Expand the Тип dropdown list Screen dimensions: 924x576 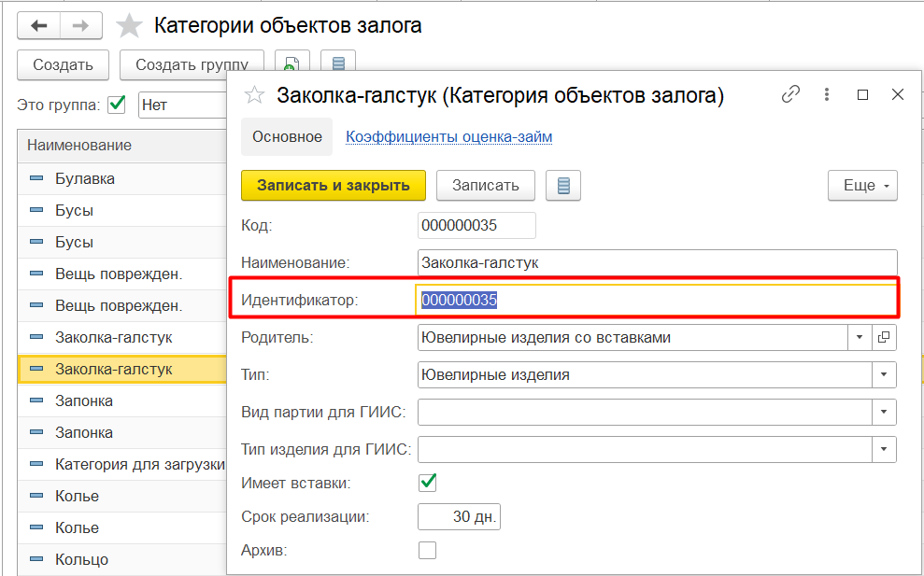coord(884,374)
